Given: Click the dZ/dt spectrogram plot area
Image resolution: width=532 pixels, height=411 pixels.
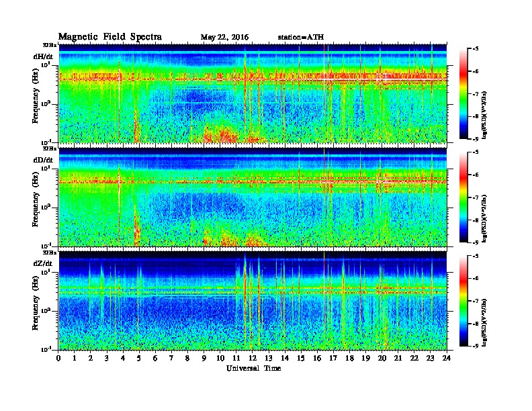Looking at the screenshot, I should pyautogui.click(x=253, y=300).
